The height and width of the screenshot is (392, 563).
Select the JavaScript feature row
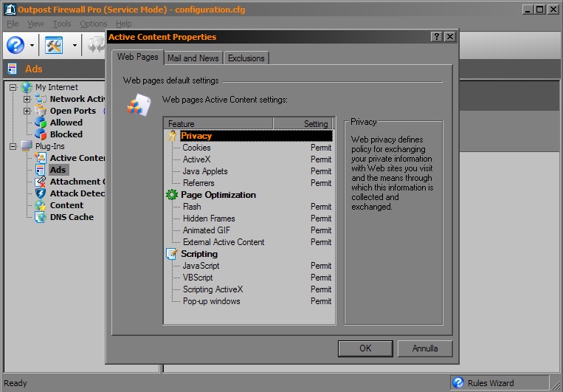tap(249, 266)
